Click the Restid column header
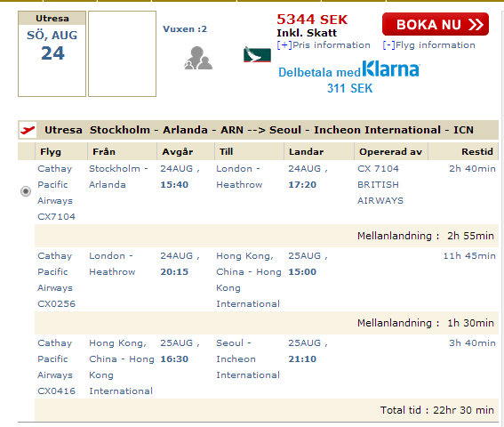 [477, 151]
